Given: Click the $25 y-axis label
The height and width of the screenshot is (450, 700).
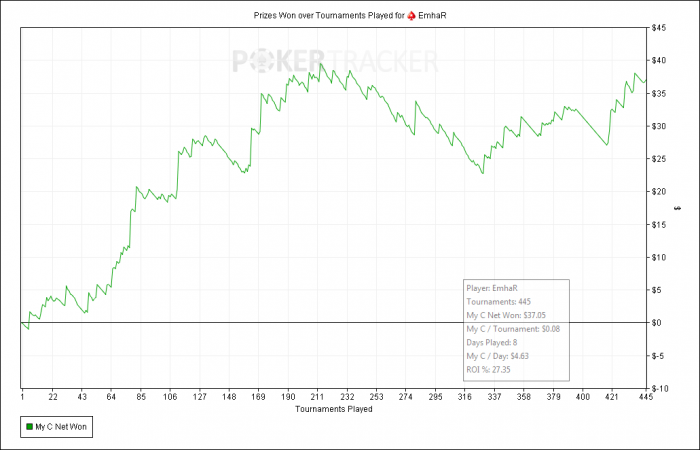Looking at the screenshot, I should (x=659, y=159).
